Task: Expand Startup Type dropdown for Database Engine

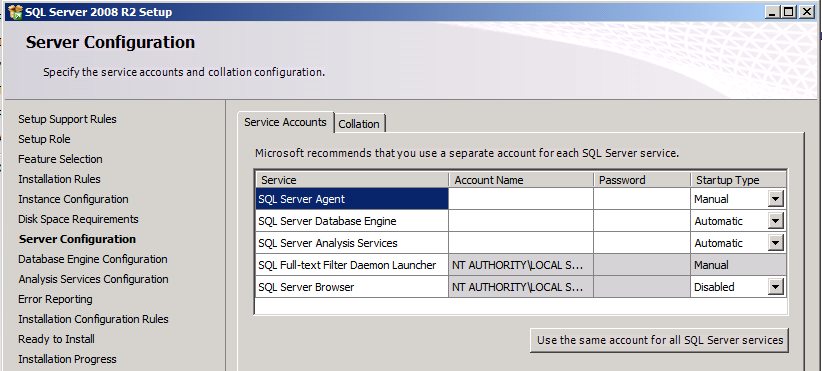Action: pos(776,221)
